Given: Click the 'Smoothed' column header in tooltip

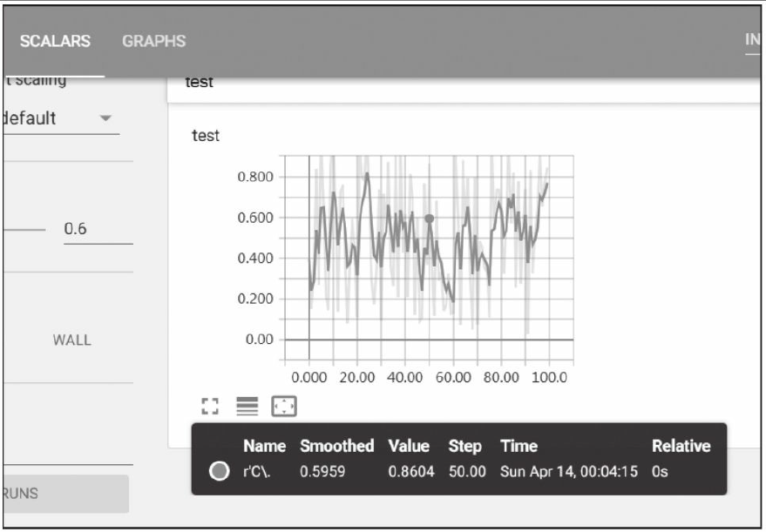Looking at the screenshot, I should [x=337, y=446].
